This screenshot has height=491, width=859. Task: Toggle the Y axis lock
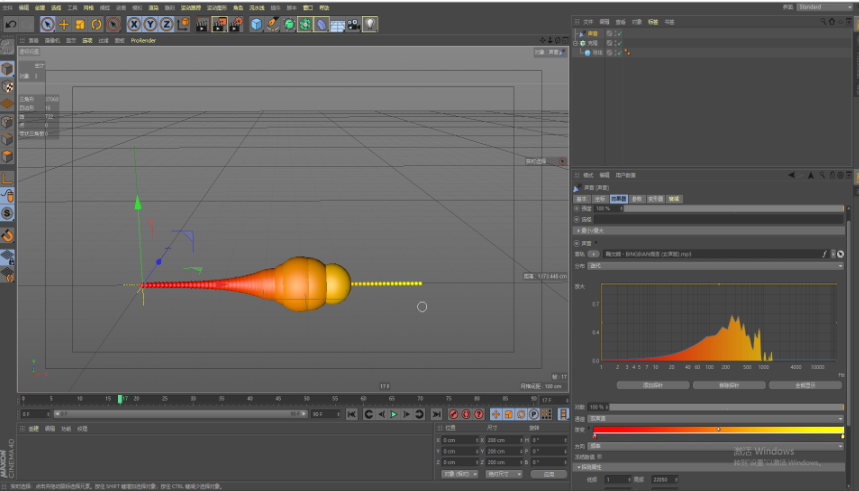150,24
